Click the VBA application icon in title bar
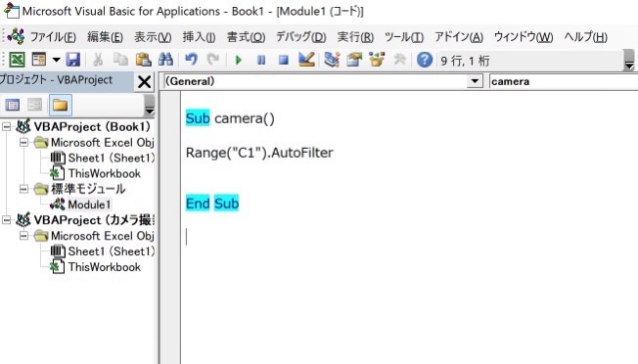This screenshot has width=638, height=364. coord(12,11)
